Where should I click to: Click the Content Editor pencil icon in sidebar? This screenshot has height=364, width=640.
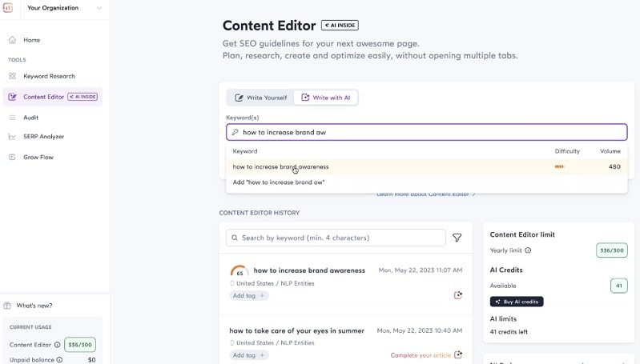point(12,97)
